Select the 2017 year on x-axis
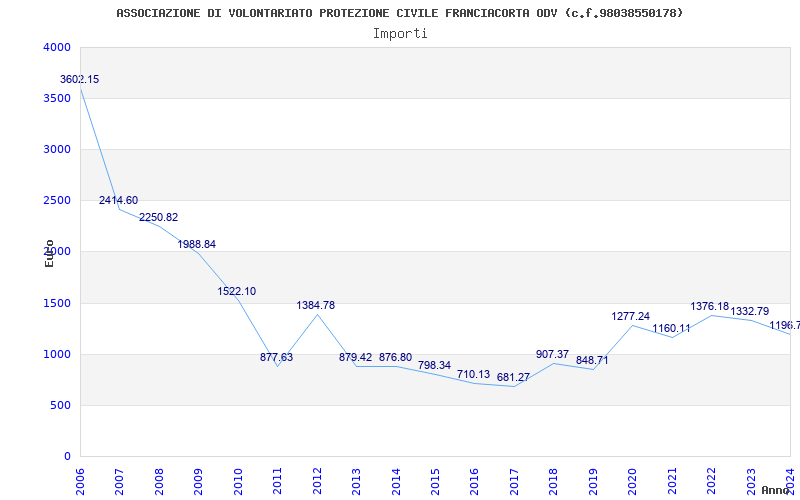 click(x=514, y=479)
